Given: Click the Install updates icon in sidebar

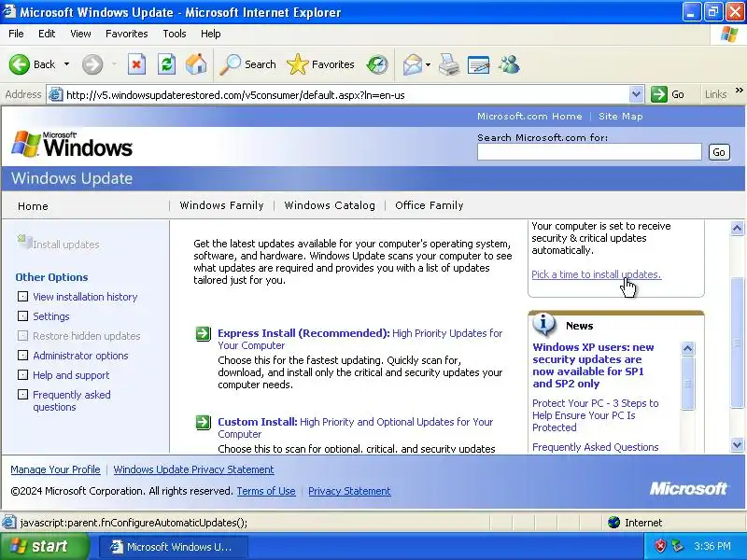Looking at the screenshot, I should 23,242.
